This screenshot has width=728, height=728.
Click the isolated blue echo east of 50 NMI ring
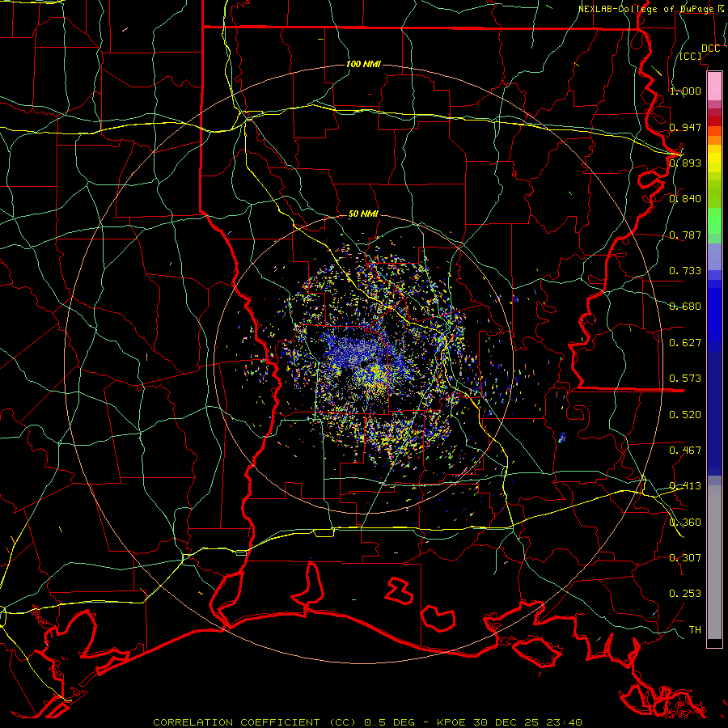click(x=562, y=437)
